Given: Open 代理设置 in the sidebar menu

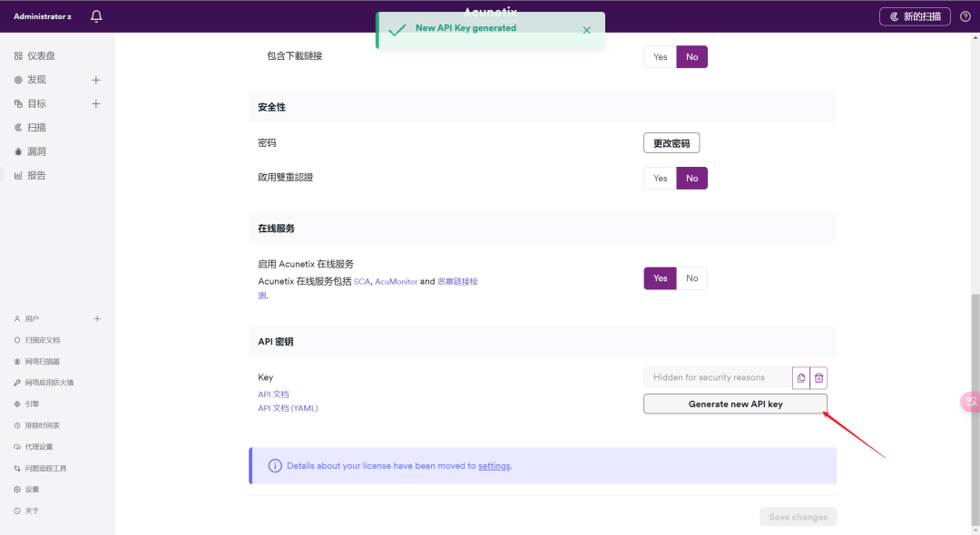Looking at the screenshot, I should pos(38,447).
